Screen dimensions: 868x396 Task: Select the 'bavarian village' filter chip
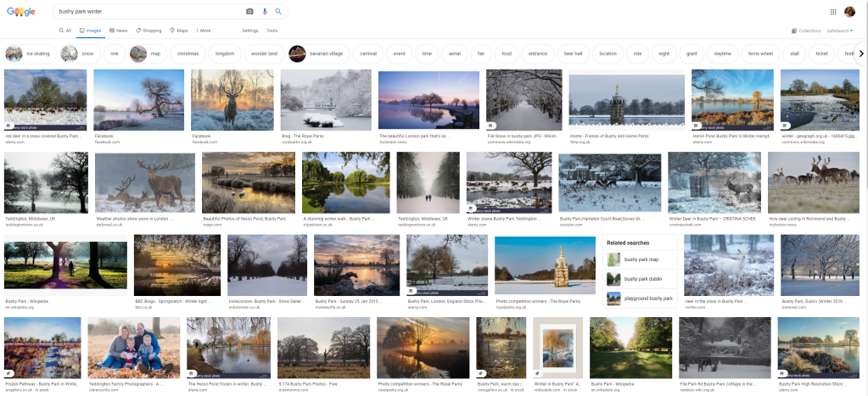point(316,53)
